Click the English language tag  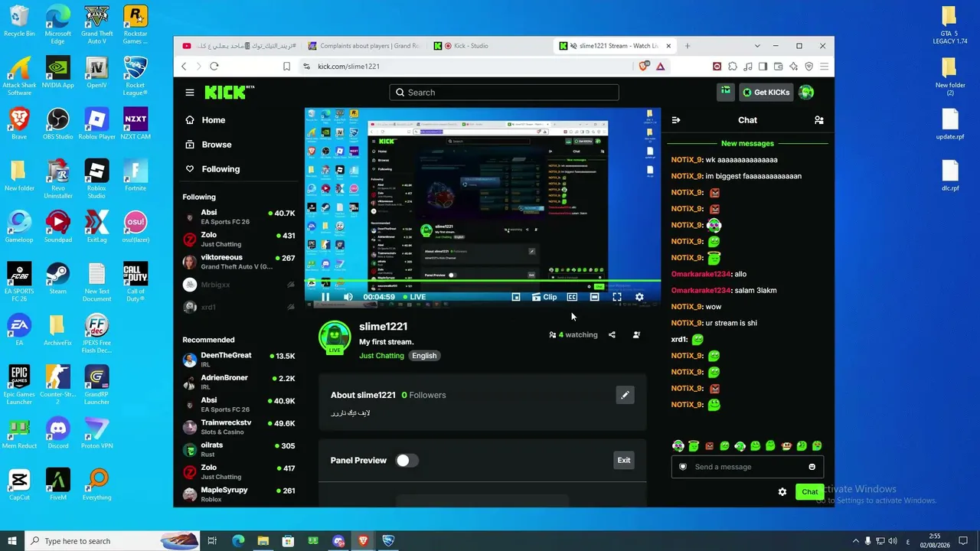point(424,356)
